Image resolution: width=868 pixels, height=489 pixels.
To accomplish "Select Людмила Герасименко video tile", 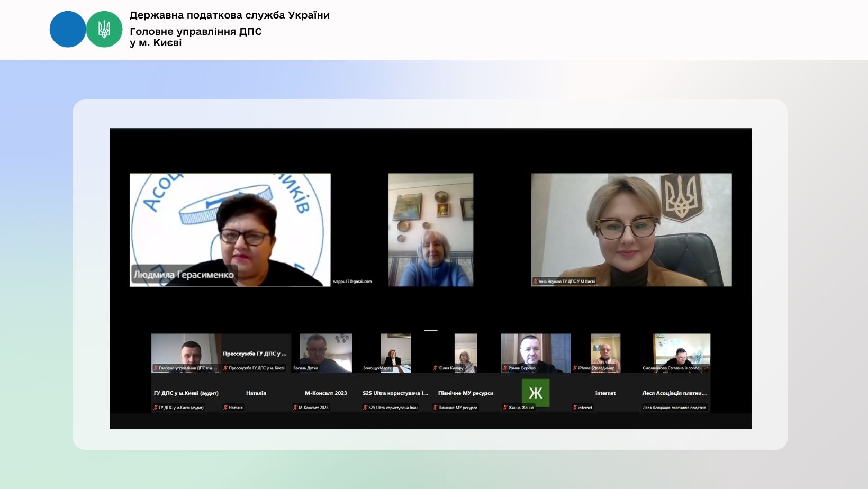I will 230,230.
